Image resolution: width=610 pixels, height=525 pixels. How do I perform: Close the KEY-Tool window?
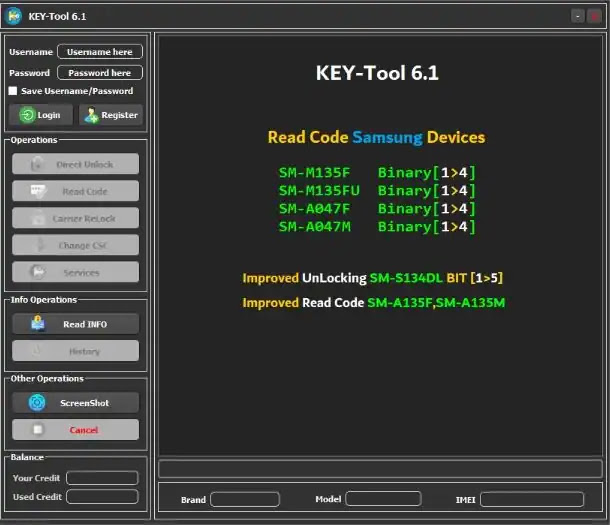594,16
